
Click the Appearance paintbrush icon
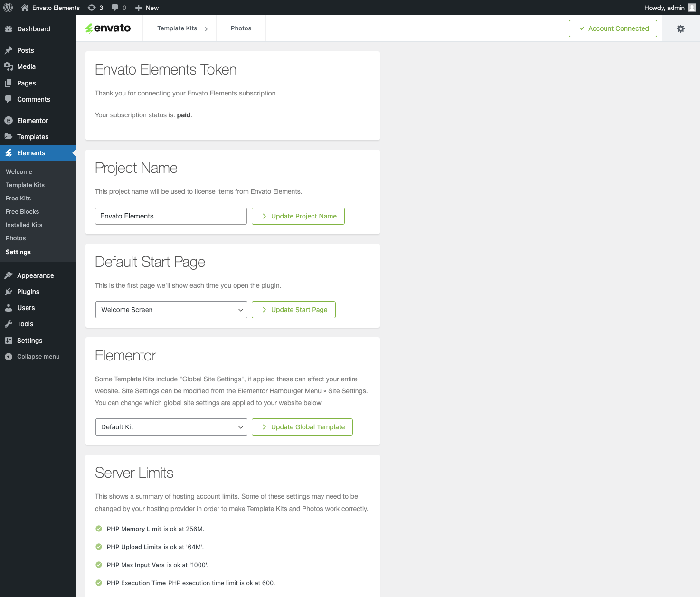click(x=9, y=275)
